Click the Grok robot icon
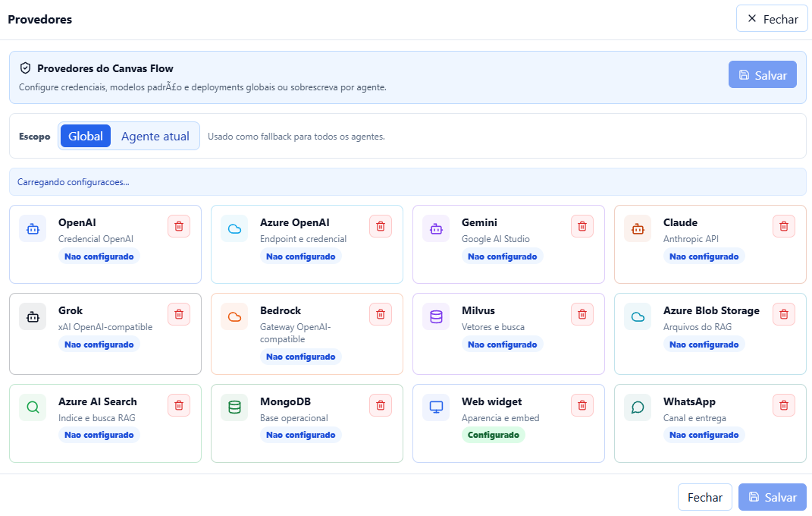 coord(33,317)
